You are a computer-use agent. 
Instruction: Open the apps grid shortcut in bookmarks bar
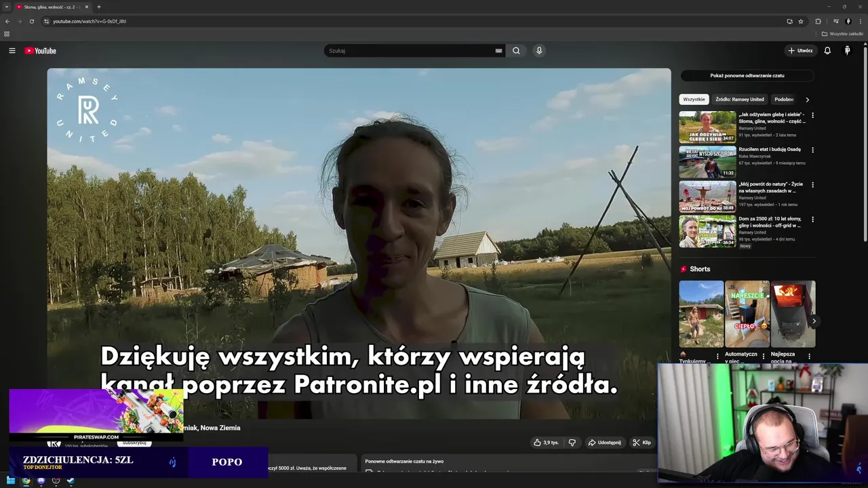click(x=7, y=34)
